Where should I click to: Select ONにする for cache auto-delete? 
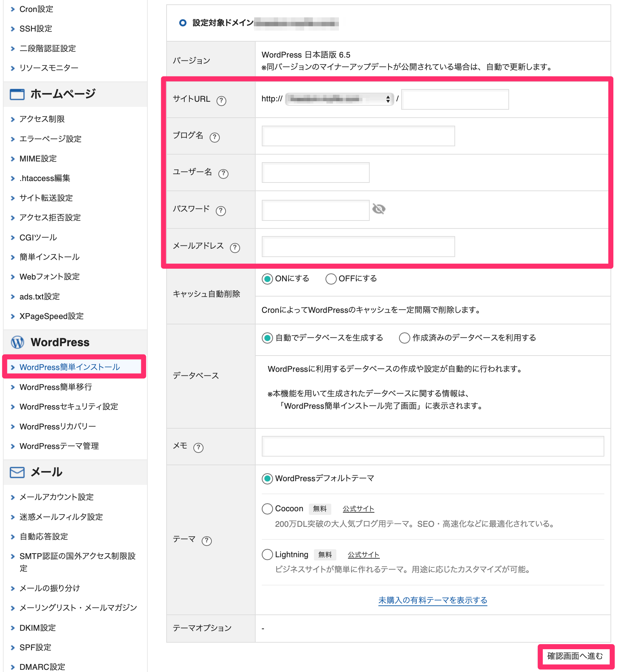pos(267,279)
